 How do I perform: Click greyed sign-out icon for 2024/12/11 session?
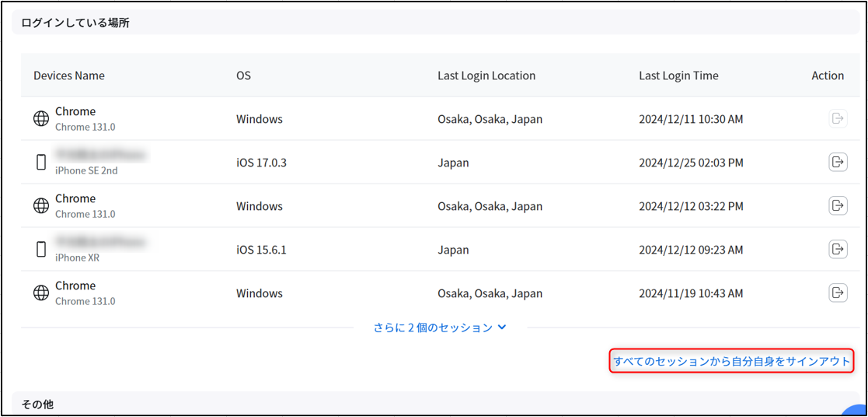pyautogui.click(x=838, y=119)
